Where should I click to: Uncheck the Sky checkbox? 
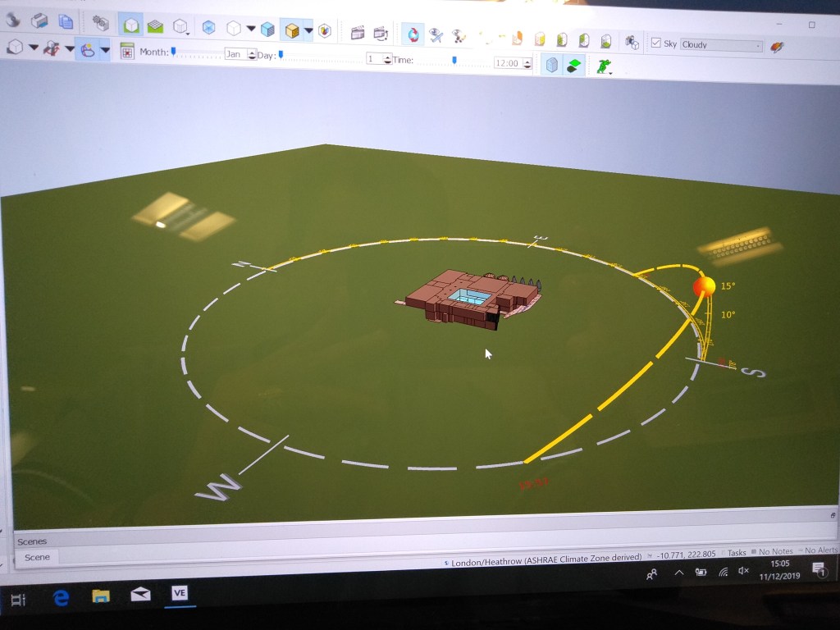click(655, 43)
